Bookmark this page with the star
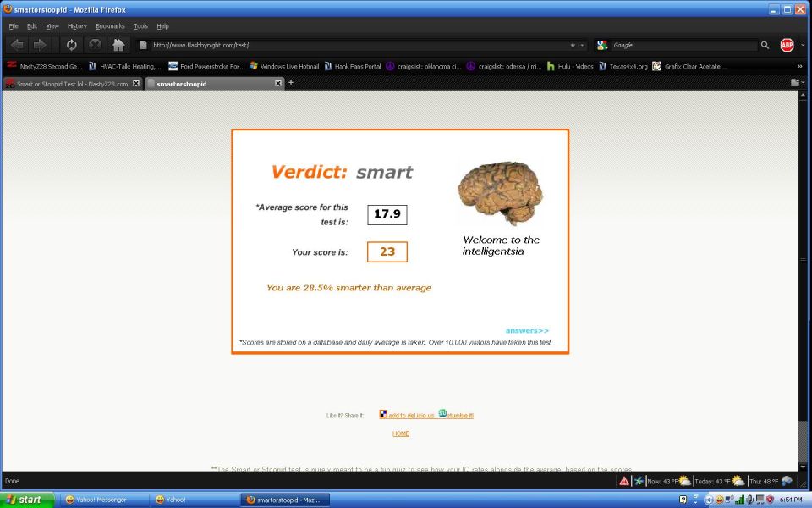 coord(573,45)
